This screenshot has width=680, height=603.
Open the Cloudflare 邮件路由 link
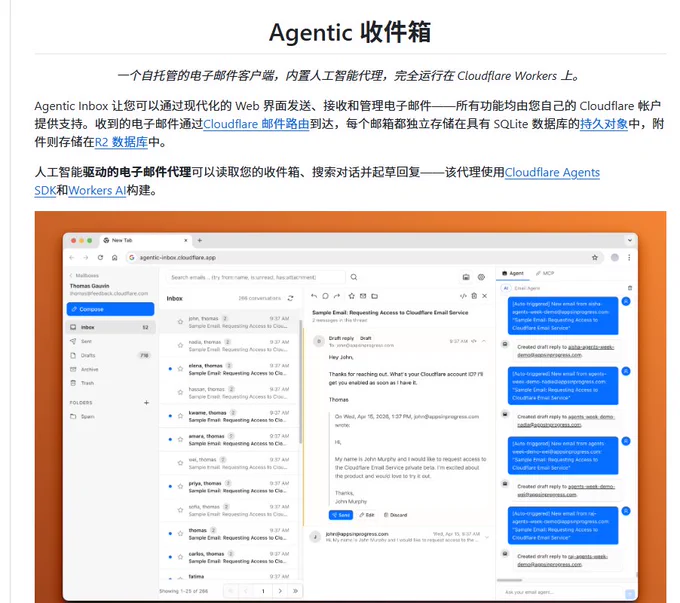[256, 124]
